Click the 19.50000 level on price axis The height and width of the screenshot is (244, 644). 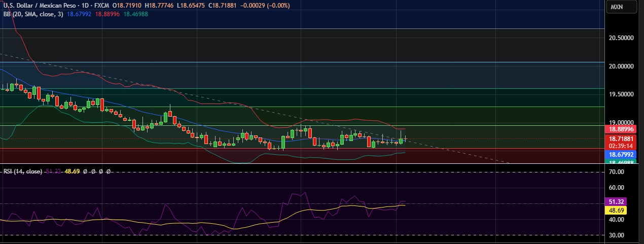pyautogui.click(x=621, y=94)
